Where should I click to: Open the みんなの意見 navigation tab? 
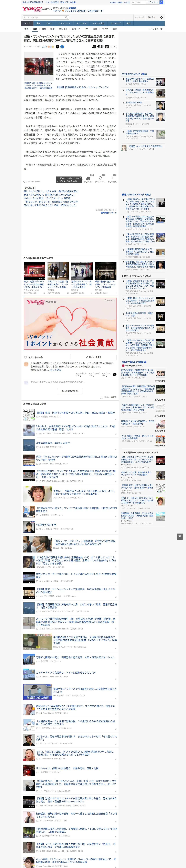click(x=98, y=24)
